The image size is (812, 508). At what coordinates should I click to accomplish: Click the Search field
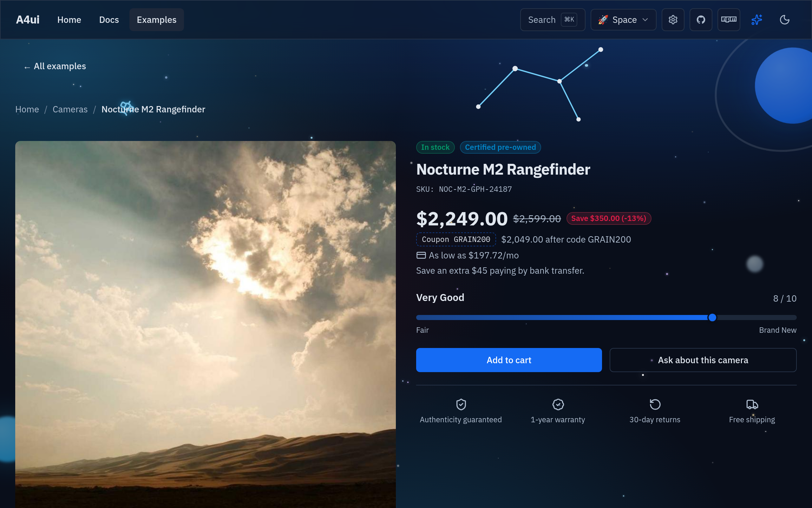553,20
